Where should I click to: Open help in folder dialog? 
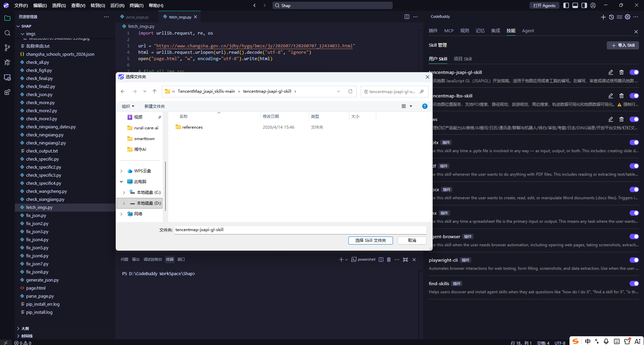click(x=425, y=106)
